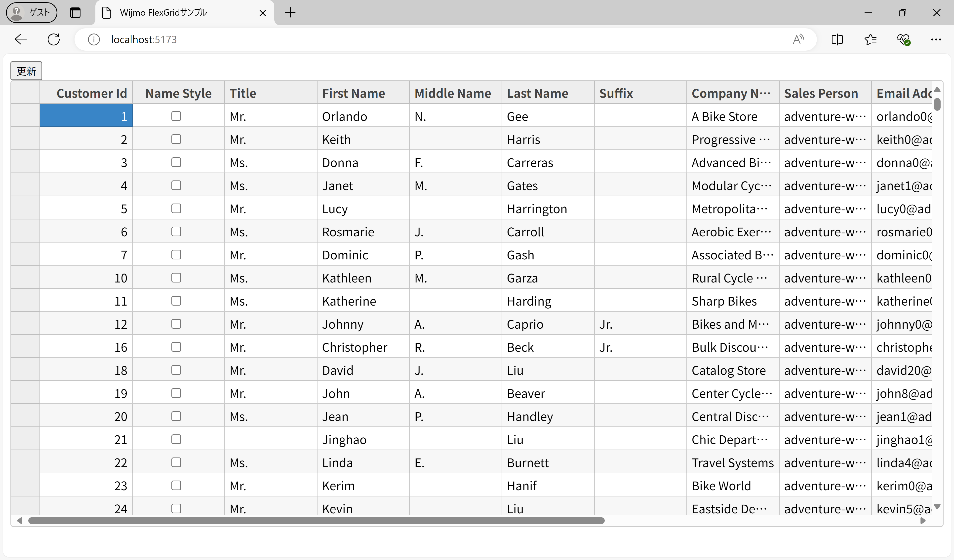Click the Company Name column header
954x560 pixels.
733,93
